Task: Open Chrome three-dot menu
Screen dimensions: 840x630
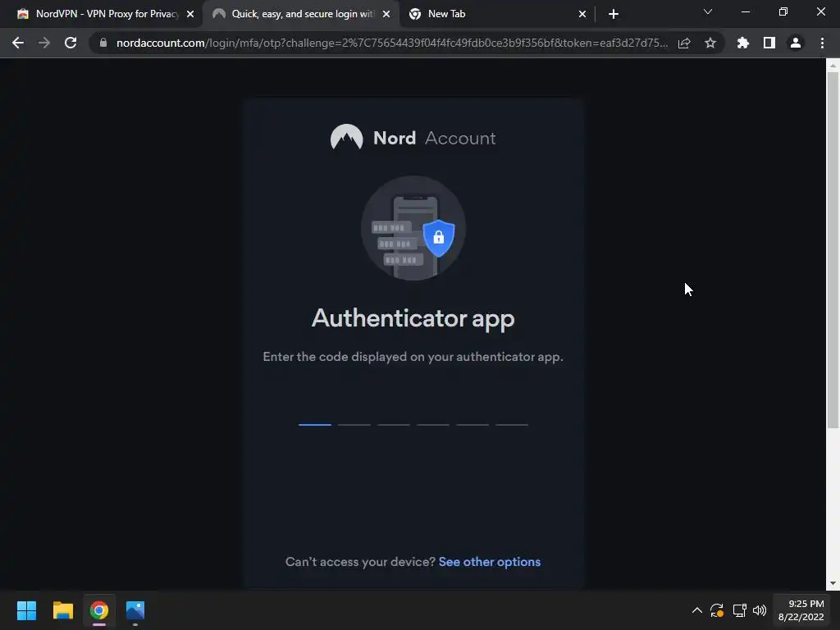Action: [x=822, y=43]
